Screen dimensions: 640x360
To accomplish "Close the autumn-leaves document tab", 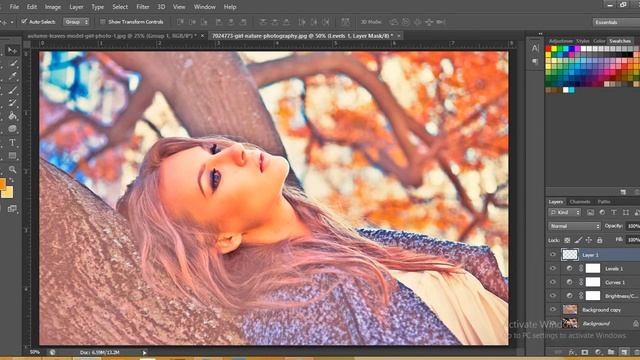I will click(202, 36).
